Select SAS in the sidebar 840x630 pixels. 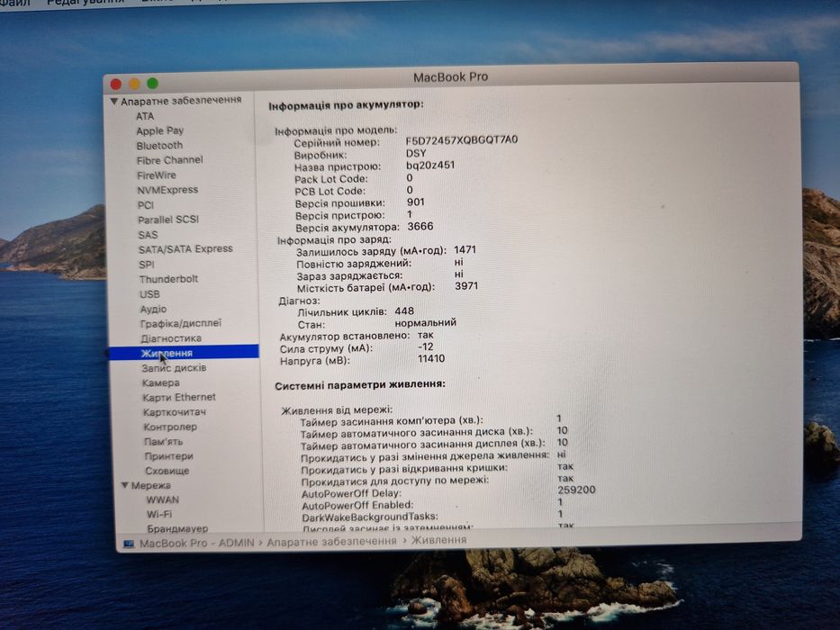148,235
